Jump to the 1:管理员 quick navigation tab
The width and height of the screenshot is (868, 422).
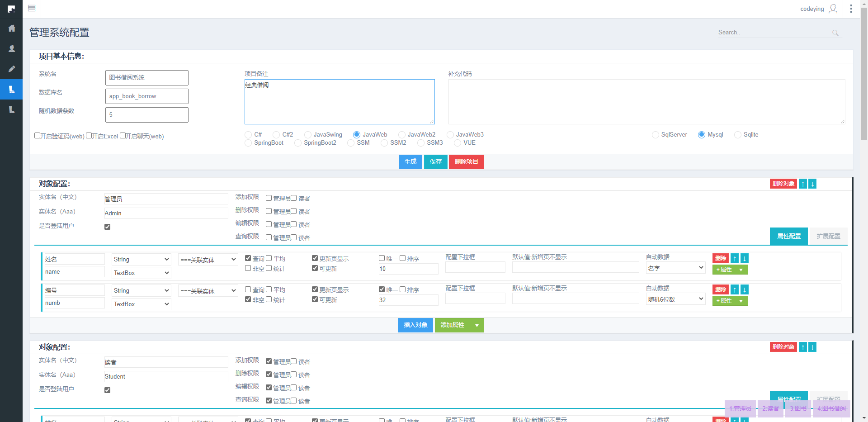740,408
